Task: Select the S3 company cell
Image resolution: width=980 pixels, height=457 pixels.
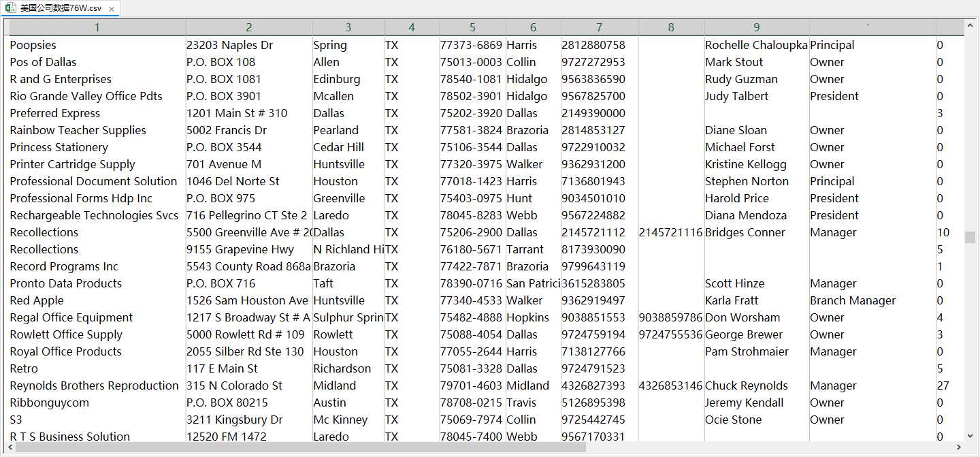Action: click(97, 420)
